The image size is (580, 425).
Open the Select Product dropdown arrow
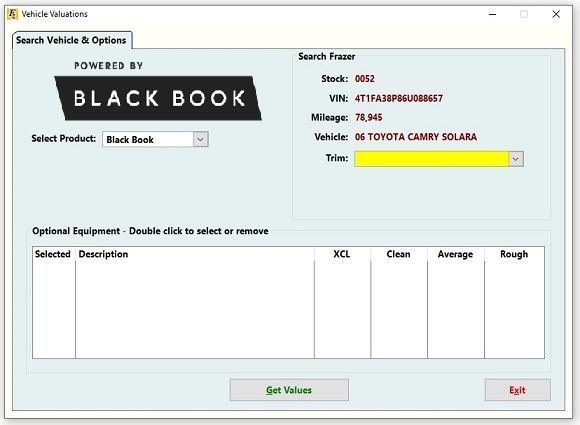tap(200, 139)
